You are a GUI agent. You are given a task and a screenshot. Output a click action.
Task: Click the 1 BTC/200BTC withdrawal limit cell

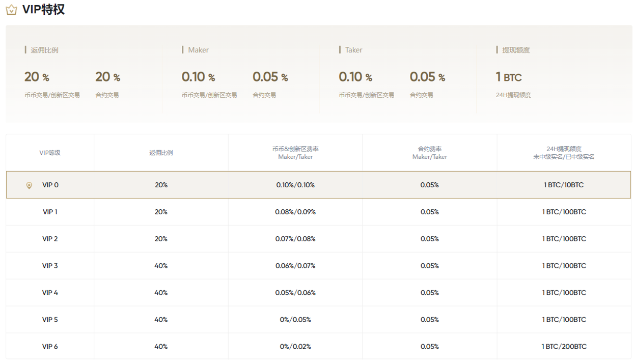564,347
